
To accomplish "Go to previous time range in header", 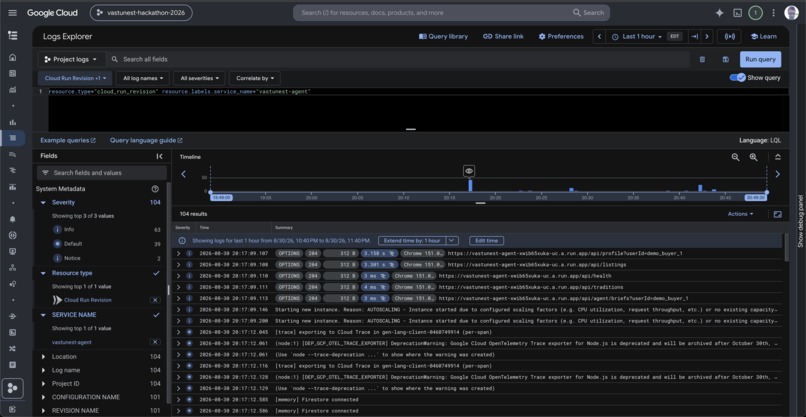I will (x=599, y=37).
